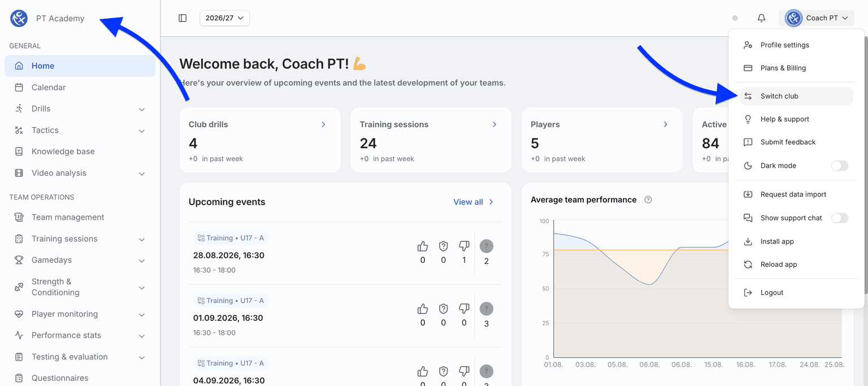Open the 2026/27 season dropdown
The width and height of the screenshot is (868, 386).
coord(224,18)
